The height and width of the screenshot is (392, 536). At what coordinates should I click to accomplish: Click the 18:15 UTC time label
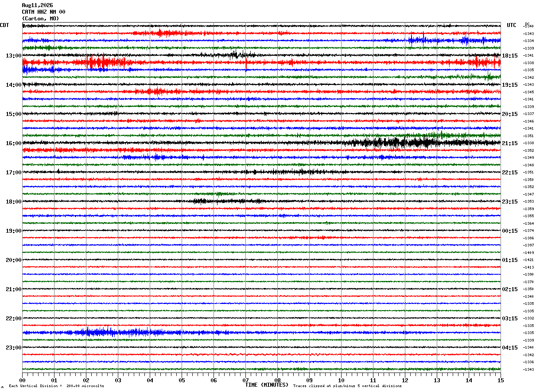(510, 55)
